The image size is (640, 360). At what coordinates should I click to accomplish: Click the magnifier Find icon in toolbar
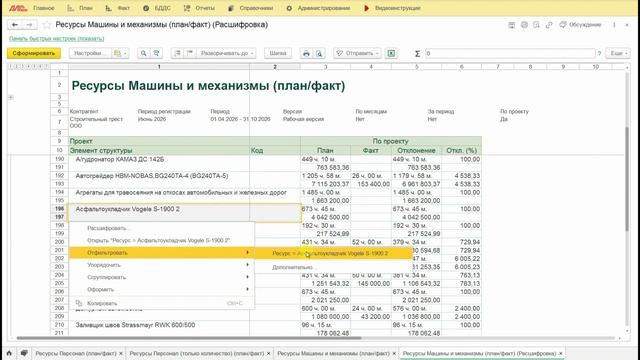143,53
